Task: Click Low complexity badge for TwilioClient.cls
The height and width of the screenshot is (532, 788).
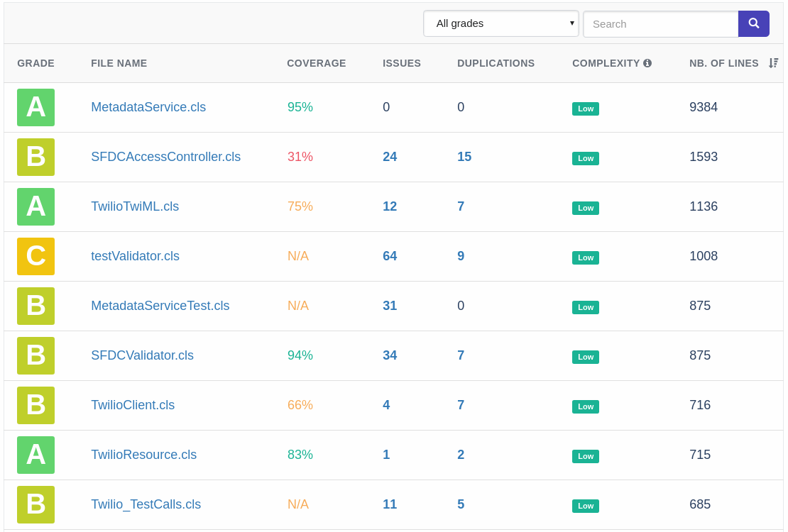Action: [x=586, y=407]
